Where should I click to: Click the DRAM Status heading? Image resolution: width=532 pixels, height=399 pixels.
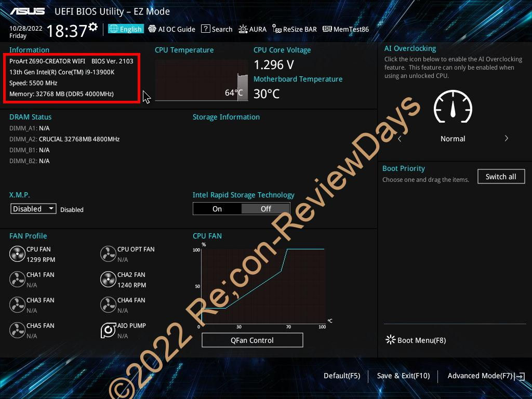coord(31,117)
